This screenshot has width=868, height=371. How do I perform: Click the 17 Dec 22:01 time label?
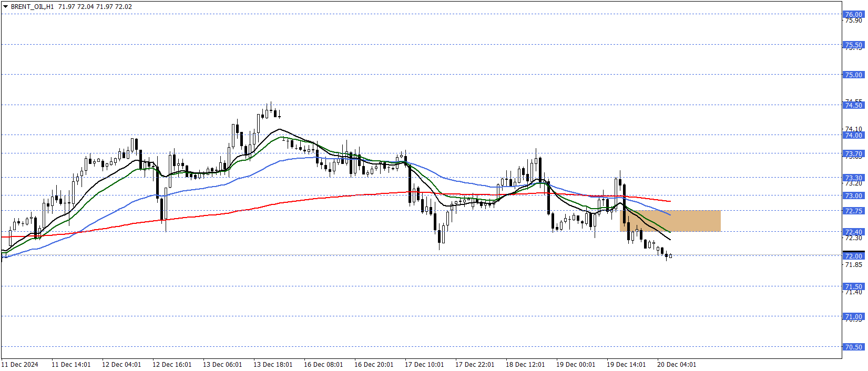pos(475,365)
